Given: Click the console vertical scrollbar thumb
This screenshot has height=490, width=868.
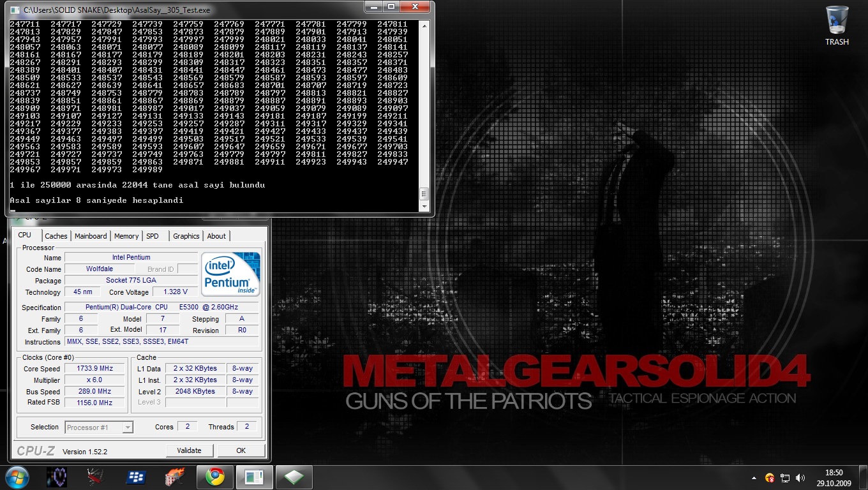Looking at the screenshot, I should coord(424,194).
